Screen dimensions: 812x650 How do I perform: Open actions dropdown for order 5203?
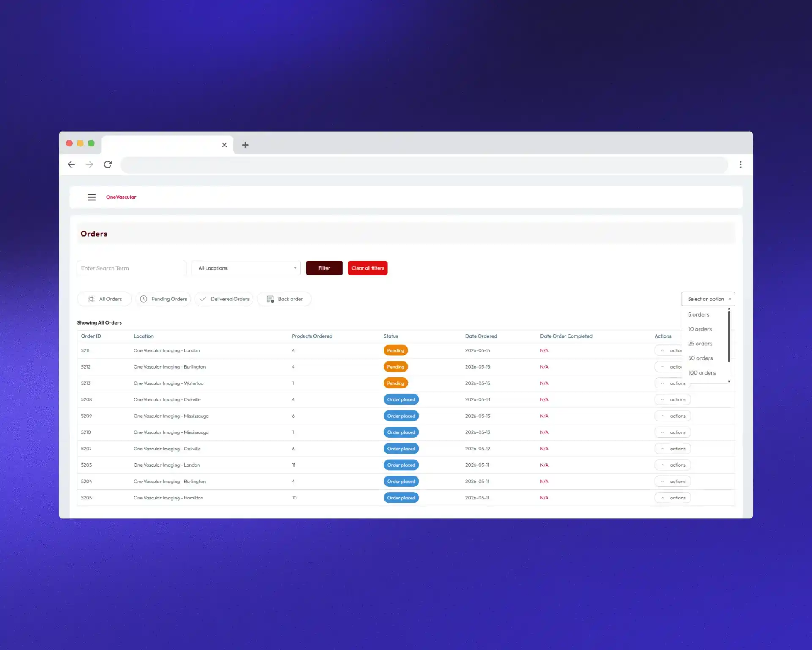point(673,465)
